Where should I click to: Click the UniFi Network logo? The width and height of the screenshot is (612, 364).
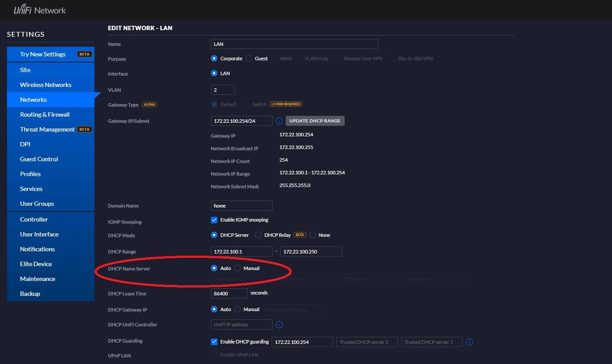(x=40, y=10)
